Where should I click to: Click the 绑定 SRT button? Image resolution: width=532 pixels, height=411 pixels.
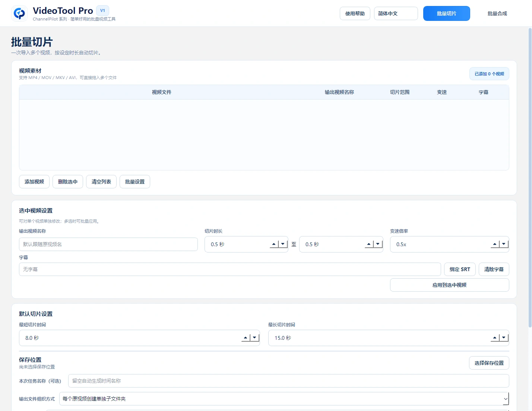[x=460, y=269]
